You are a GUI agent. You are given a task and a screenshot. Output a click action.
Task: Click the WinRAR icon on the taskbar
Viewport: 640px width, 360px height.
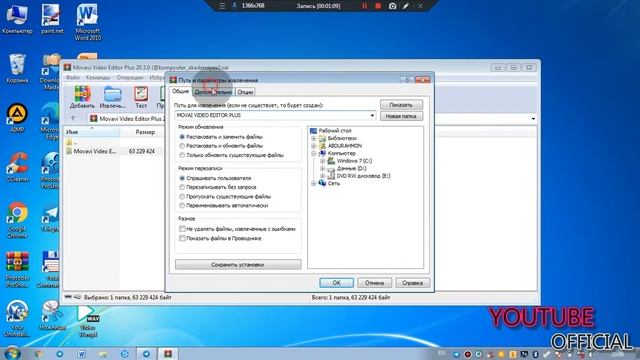(x=168, y=354)
